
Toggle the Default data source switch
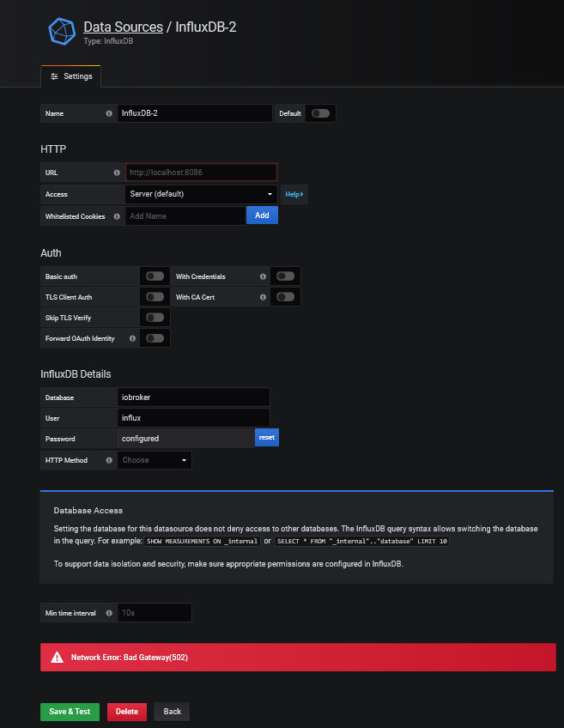pyautogui.click(x=321, y=113)
